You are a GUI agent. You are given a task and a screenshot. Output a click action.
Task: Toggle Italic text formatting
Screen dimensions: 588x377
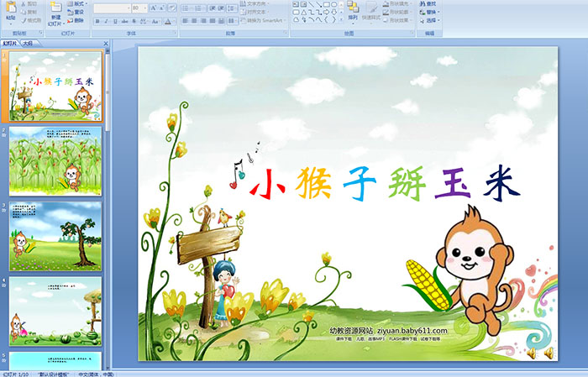click(x=105, y=20)
